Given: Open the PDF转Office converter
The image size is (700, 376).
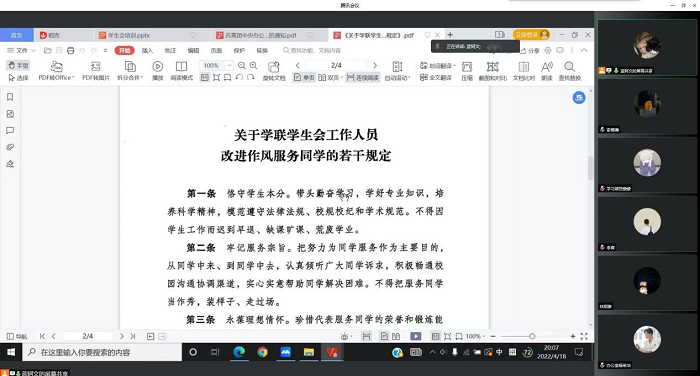Looking at the screenshot, I should coord(56,71).
